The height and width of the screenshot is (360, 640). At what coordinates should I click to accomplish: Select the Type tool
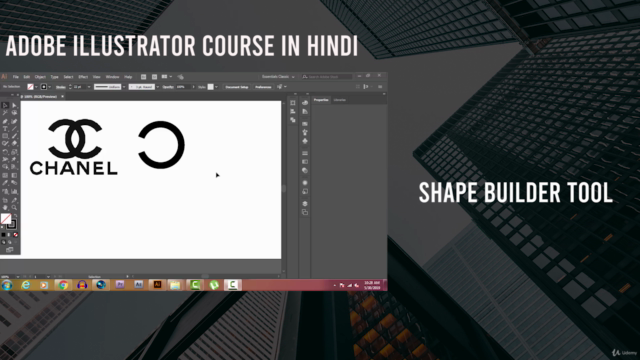tap(5, 129)
